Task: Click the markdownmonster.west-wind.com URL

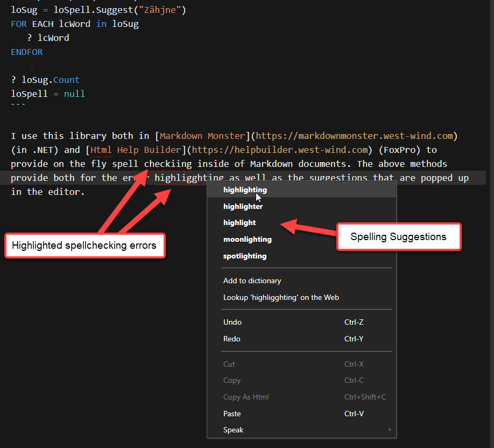Action: click(x=356, y=136)
